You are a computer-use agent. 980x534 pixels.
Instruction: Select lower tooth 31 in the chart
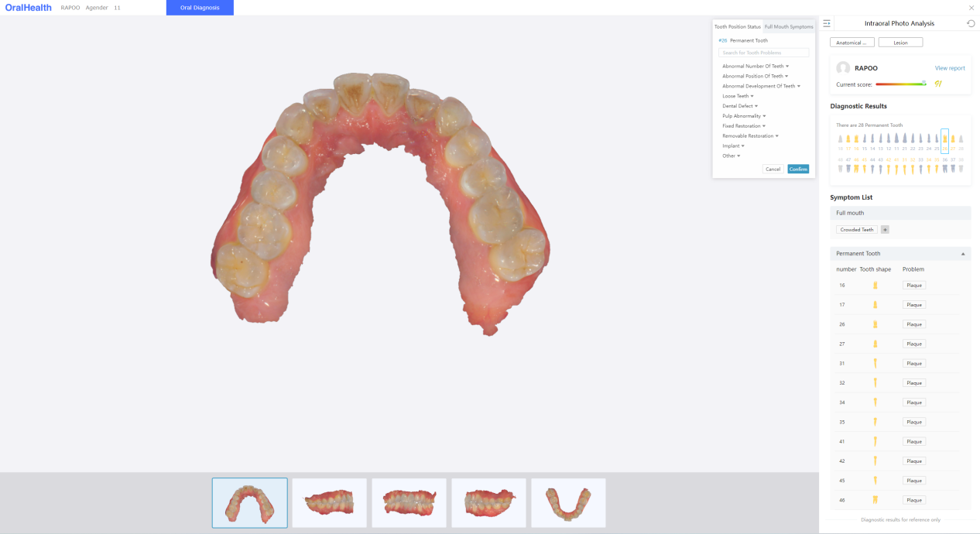pos(904,166)
